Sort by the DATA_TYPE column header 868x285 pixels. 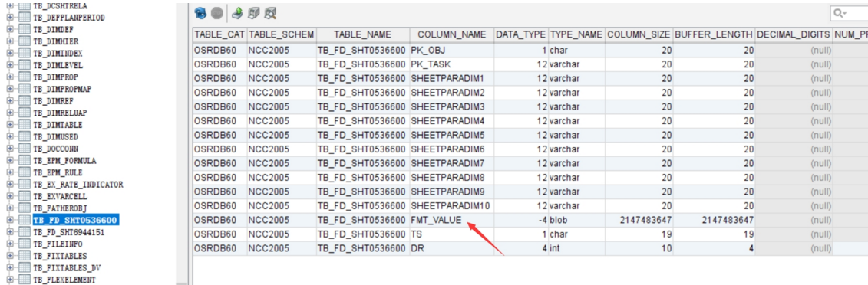[520, 34]
